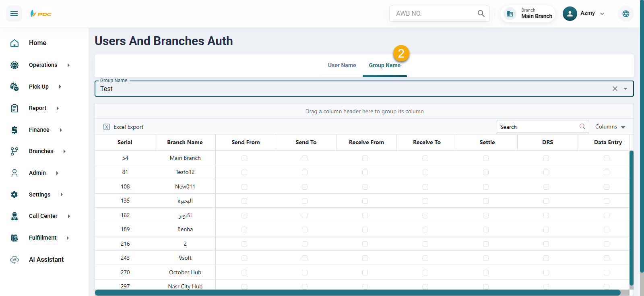Viewport: 644px width, 296px height.
Task: Click the Excel Export icon
Action: (107, 127)
